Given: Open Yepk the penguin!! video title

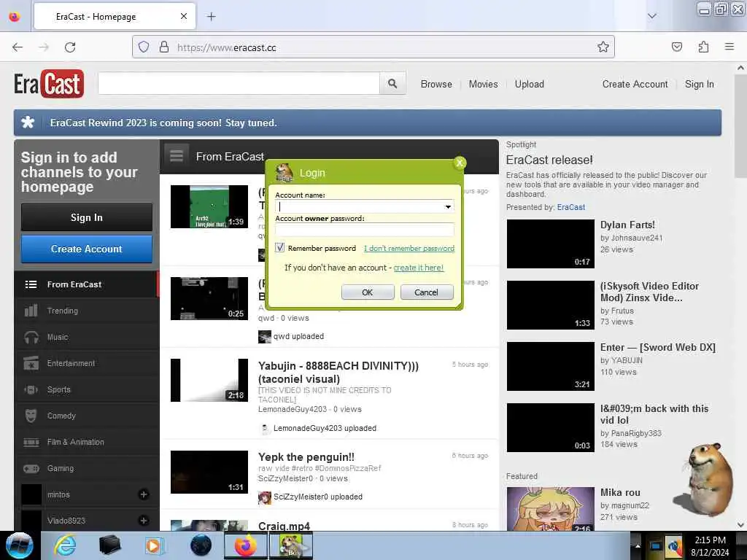Looking at the screenshot, I should pos(306,456).
